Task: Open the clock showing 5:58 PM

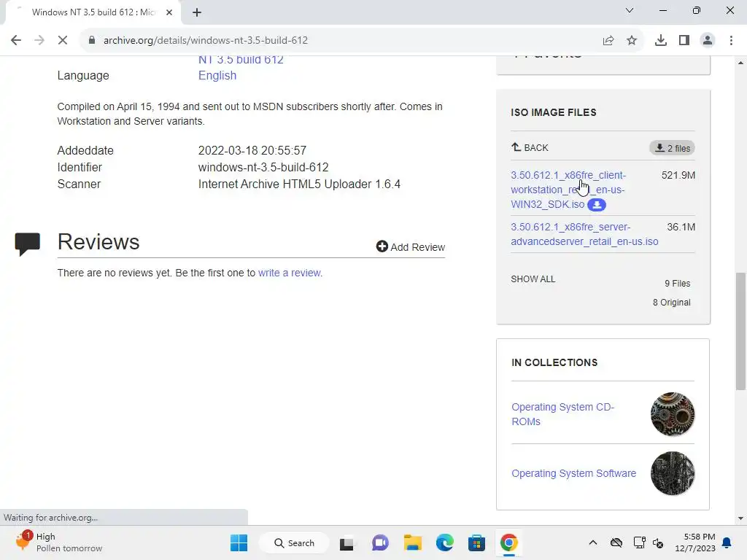Action: pyautogui.click(x=695, y=542)
